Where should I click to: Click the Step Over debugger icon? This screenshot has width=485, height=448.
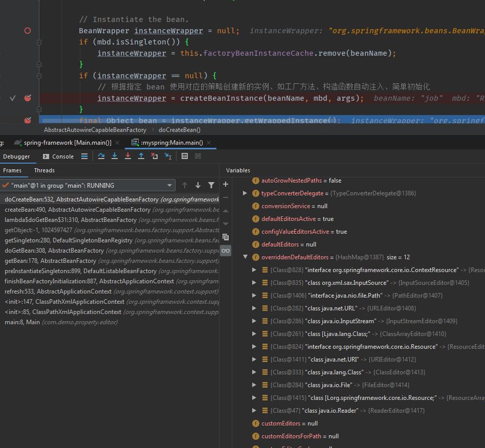click(101, 156)
